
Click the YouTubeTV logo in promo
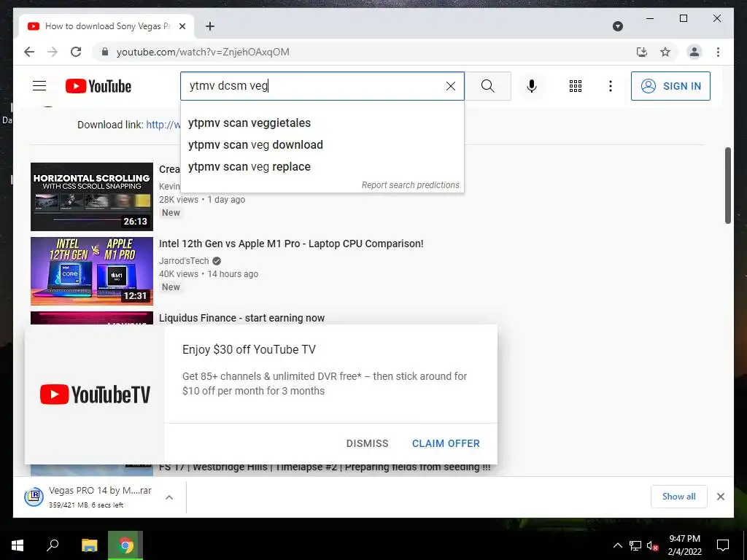click(x=95, y=394)
